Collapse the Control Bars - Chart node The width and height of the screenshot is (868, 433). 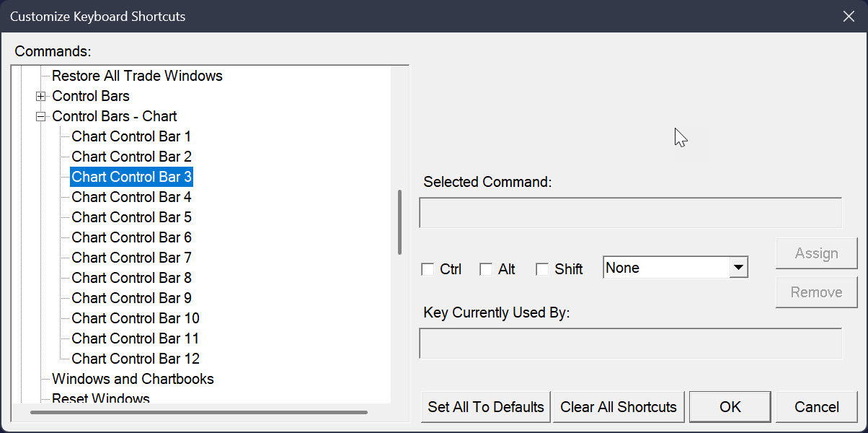(41, 116)
